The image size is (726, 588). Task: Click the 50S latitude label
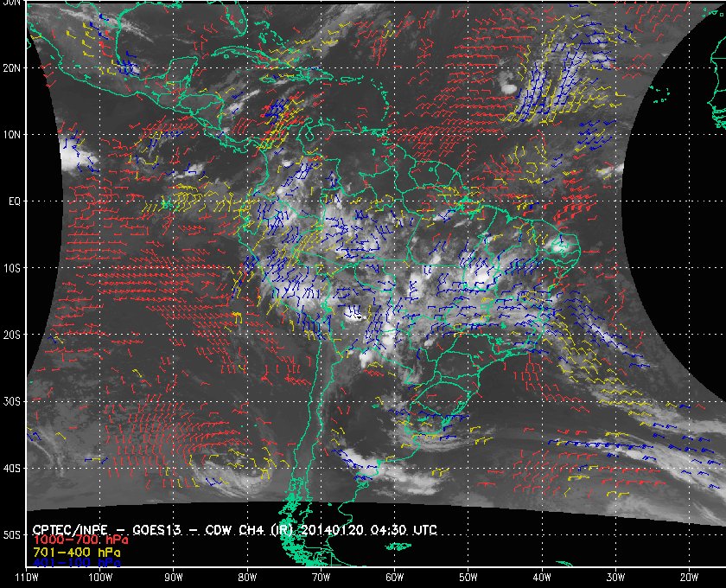11,535
